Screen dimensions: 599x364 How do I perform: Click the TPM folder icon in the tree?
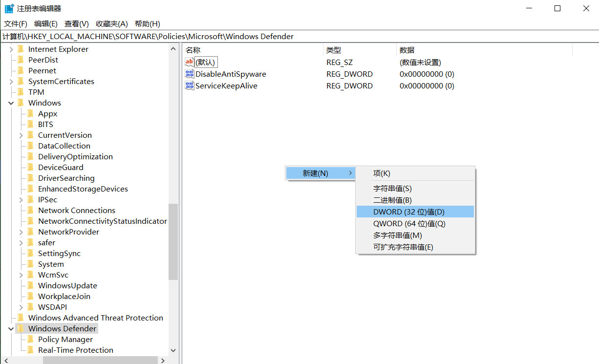click(x=21, y=92)
